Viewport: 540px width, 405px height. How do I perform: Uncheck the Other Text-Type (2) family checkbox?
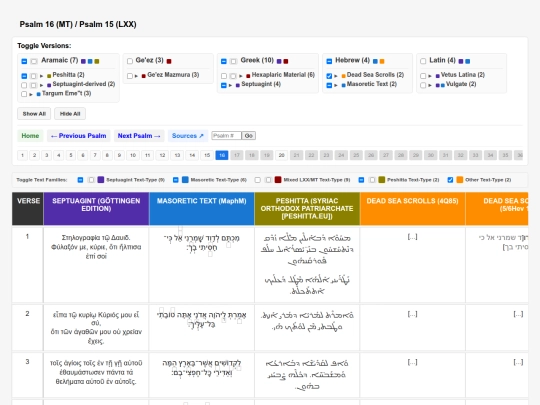pos(450,180)
